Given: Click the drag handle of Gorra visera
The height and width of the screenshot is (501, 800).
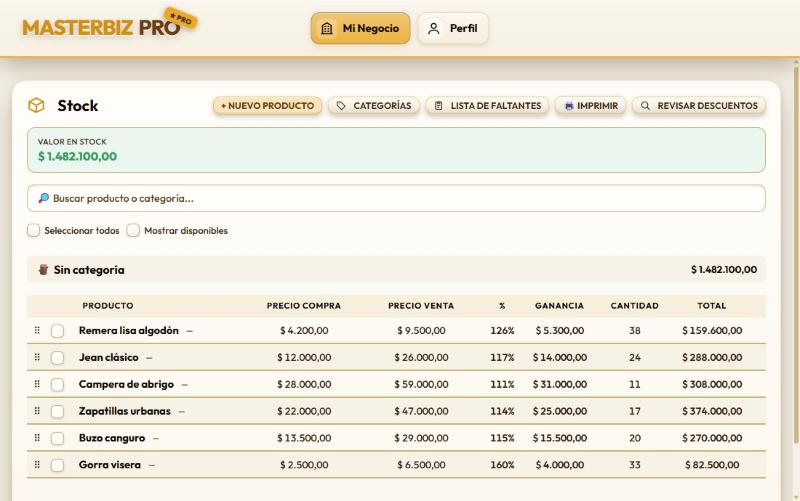Looking at the screenshot, I should click(x=37, y=464).
